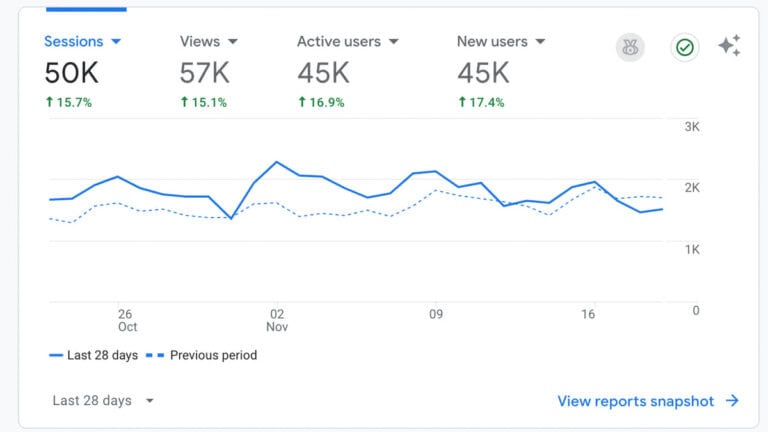Click the green checkmark status icon

685,47
